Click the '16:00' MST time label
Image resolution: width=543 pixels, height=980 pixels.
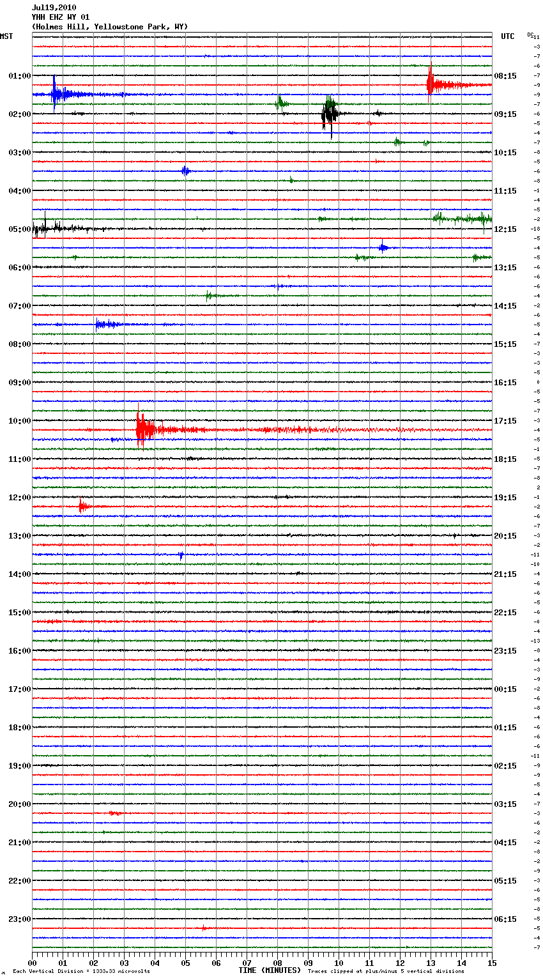pyautogui.click(x=20, y=651)
